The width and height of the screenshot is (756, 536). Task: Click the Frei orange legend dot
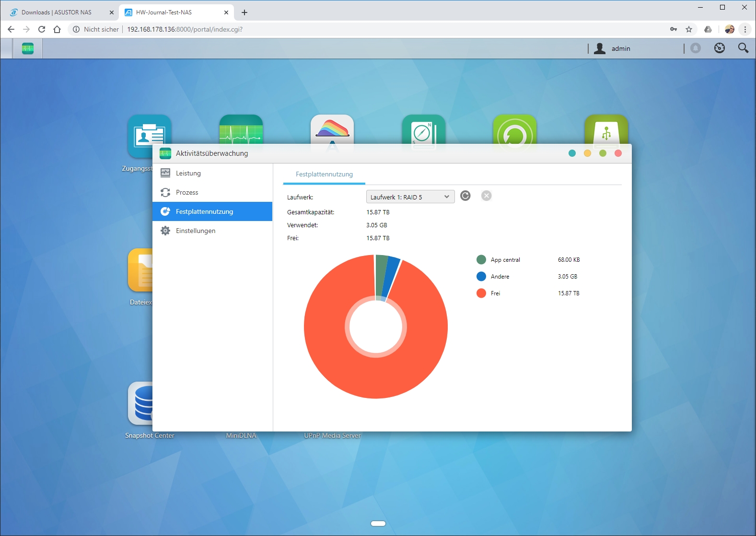(x=481, y=293)
